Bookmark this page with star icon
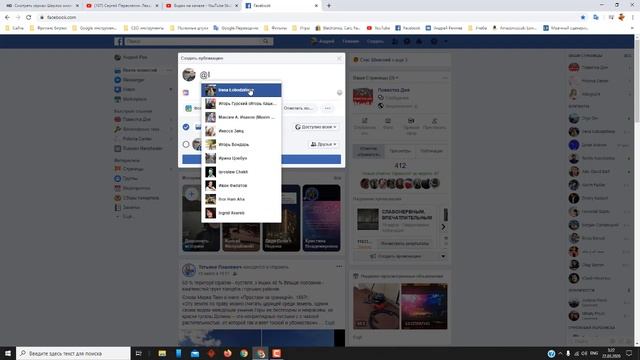 point(583,17)
